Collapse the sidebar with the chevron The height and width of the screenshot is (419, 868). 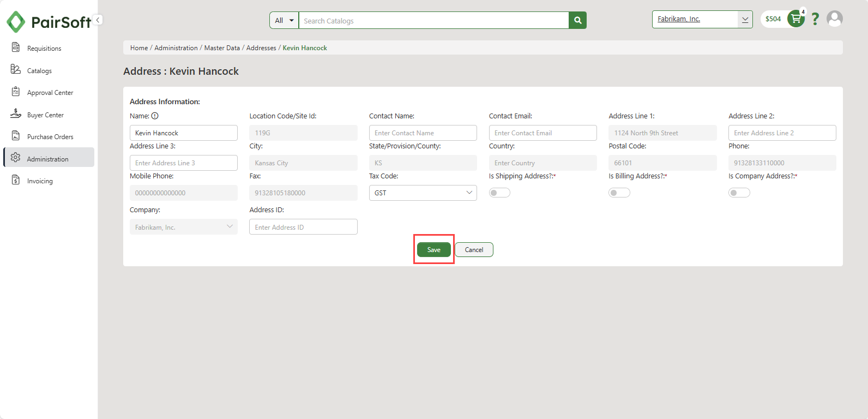click(98, 20)
